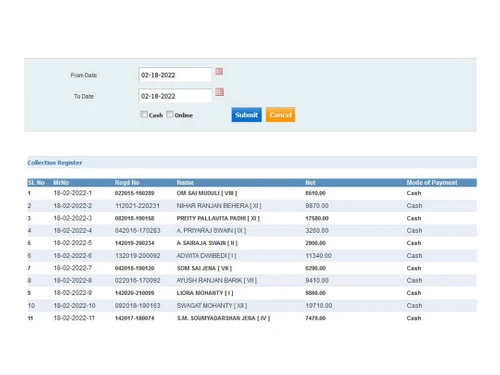
Task: Click the Net column header
Action: tap(310, 182)
